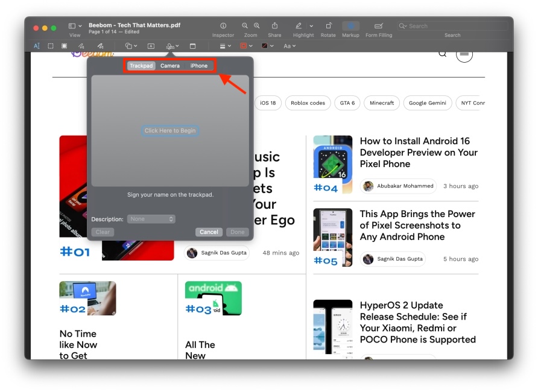538x392 pixels.
Task: Rotate the page with Rotate icon
Action: click(328, 26)
